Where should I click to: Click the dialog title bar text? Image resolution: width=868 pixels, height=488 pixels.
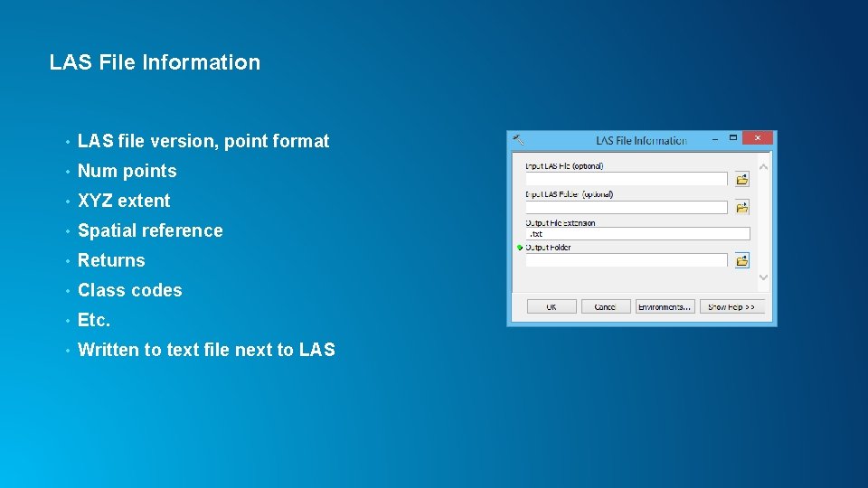pos(641,141)
